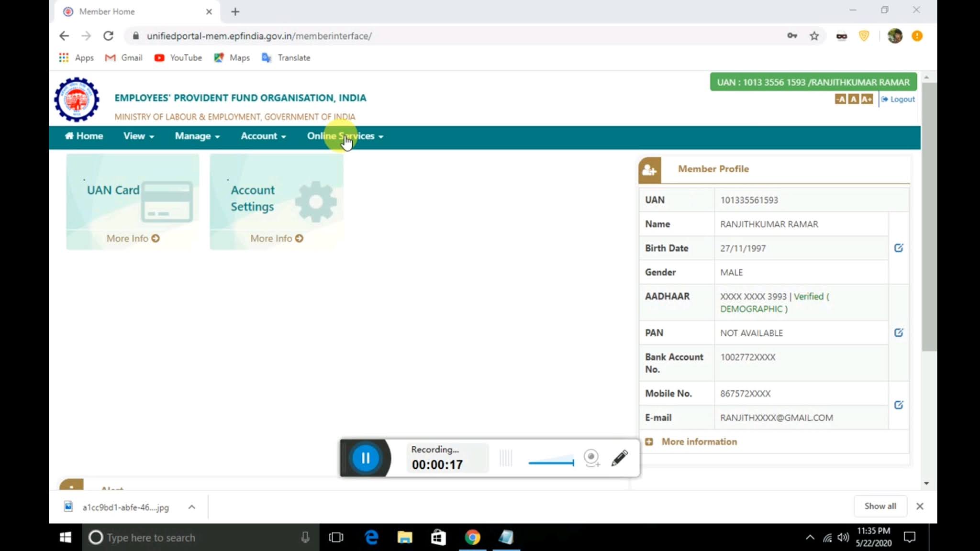Increase font size with A+ icon
Viewport: 980px width, 551px height.
click(x=866, y=99)
